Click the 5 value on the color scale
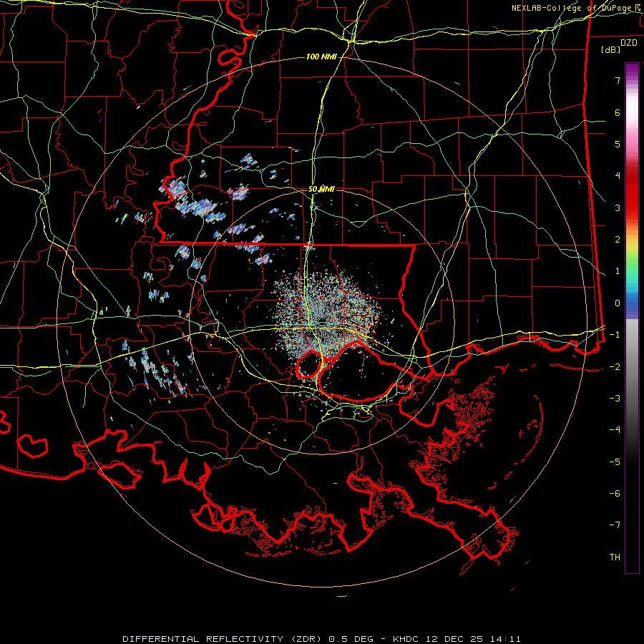This screenshot has width=644, height=644. click(618, 144)
